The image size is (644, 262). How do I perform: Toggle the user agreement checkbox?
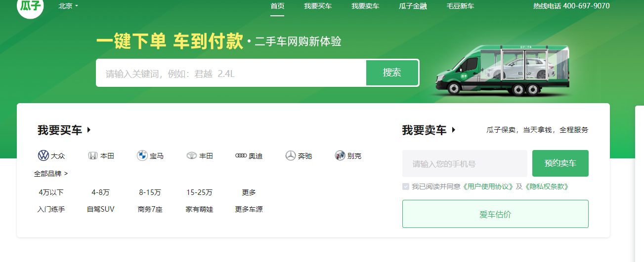(406, 187)
